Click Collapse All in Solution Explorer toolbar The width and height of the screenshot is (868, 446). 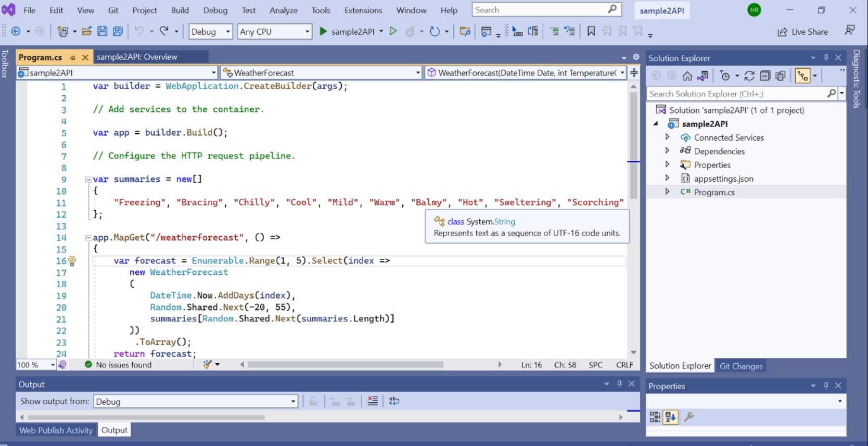[764, 76]
